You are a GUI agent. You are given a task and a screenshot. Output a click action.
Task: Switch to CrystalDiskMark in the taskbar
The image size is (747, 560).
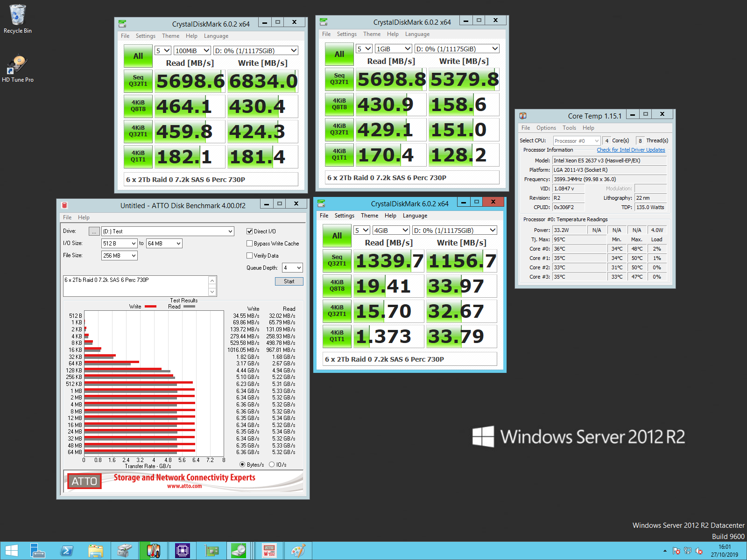pyautogui.click(x=239, y=551)
